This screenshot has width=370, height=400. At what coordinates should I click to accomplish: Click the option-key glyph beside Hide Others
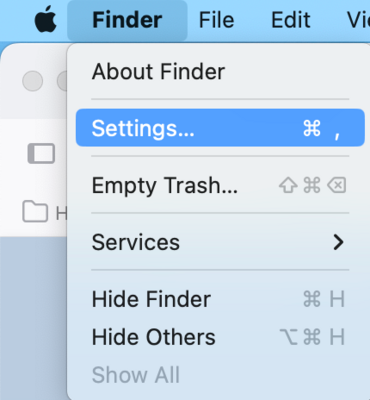coord(289,336)
